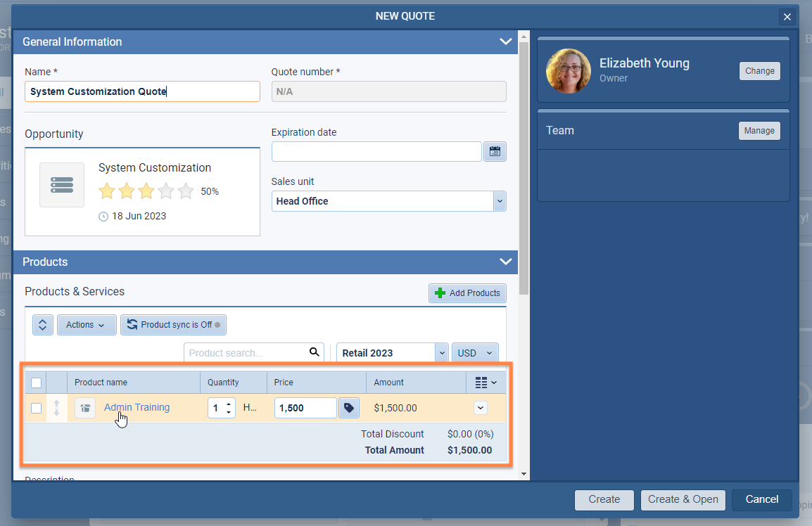Increase quantity with the stepper up arrow
Image resolution: width=812 pixels, height=526 pixels.
[229, 403]
